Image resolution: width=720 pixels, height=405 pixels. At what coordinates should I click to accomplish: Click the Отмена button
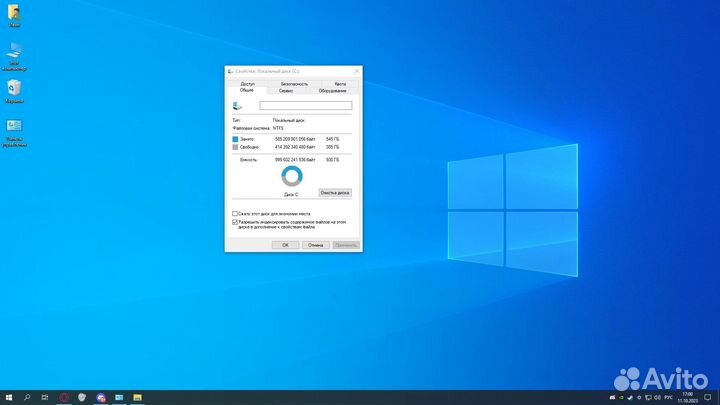[x=315, y=245]
